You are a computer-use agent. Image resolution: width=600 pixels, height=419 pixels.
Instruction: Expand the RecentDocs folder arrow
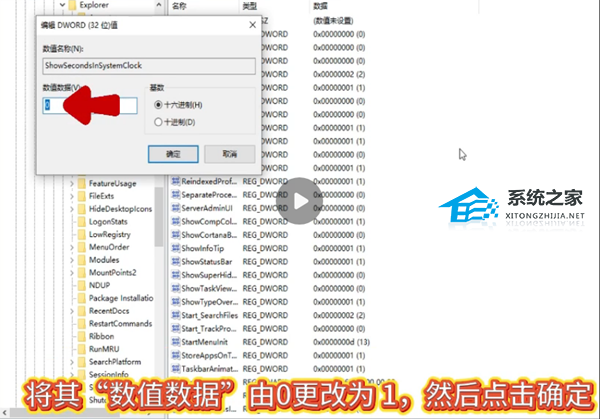click(72, 311)
